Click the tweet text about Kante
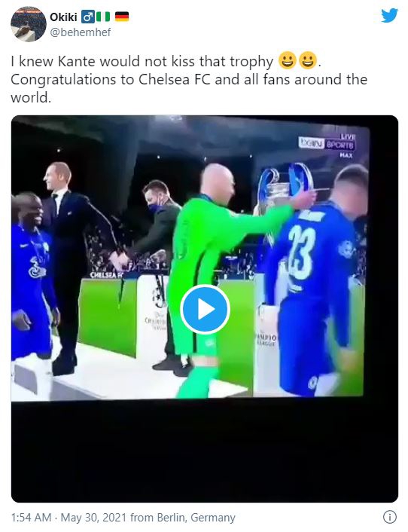The width and height of the screenshot is (408, 532). coord(189,79)
